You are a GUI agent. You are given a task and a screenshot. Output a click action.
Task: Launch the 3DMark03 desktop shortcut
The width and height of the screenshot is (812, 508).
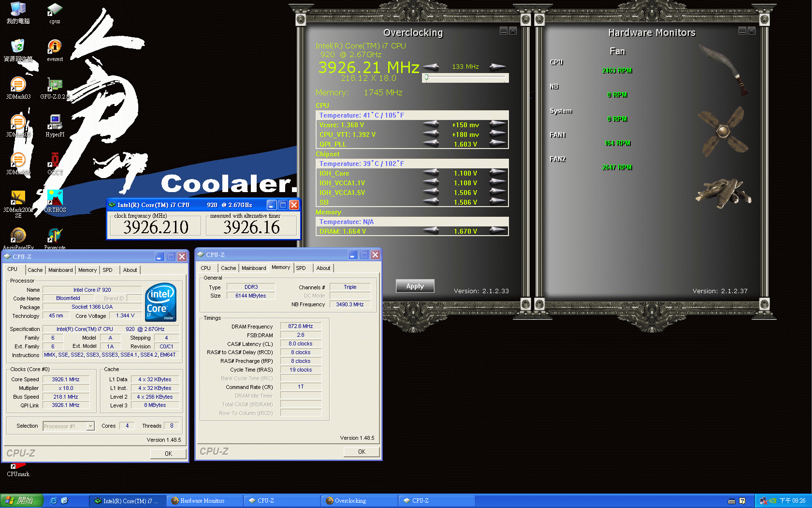coord(18,88)
